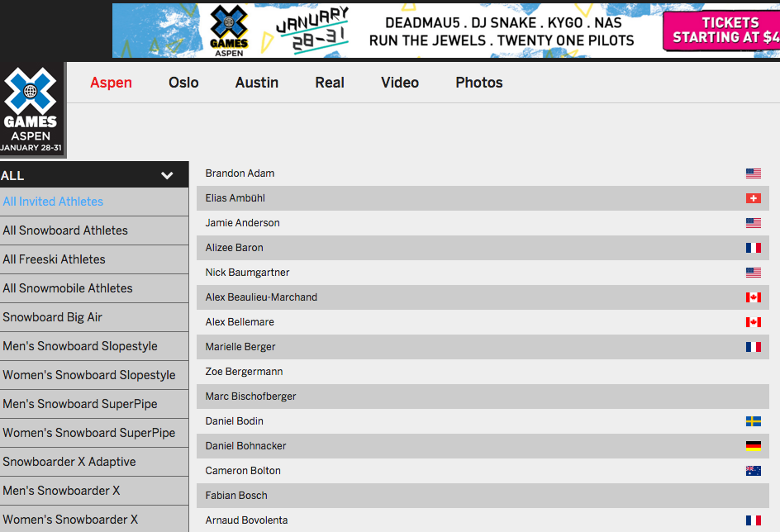This screenshot has width=780, height=532.
Task: Open Fabian Bosch athlete name
Action: 236,496
